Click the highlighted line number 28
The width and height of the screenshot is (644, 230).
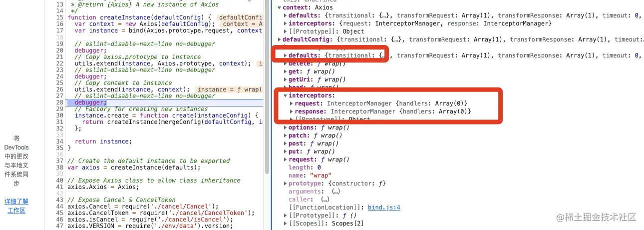[59, 102]
